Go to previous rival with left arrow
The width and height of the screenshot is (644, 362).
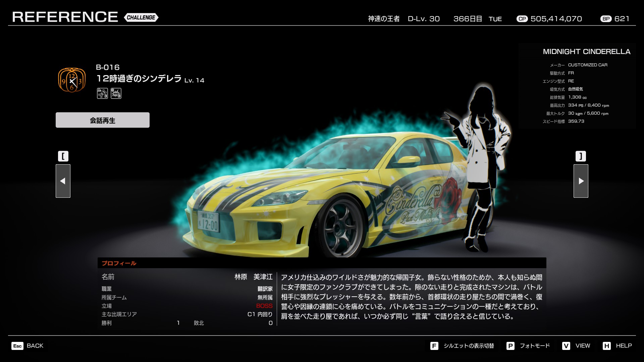63,181
